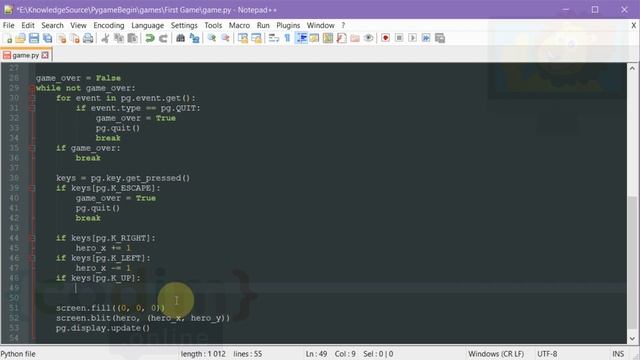Open the File menu

[x=9, y=25]
